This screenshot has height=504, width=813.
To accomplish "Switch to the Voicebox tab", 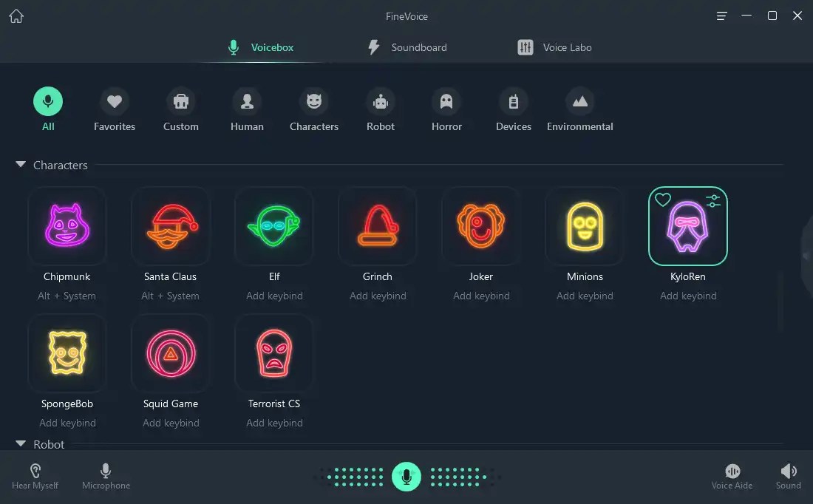I will pos(261,47).
